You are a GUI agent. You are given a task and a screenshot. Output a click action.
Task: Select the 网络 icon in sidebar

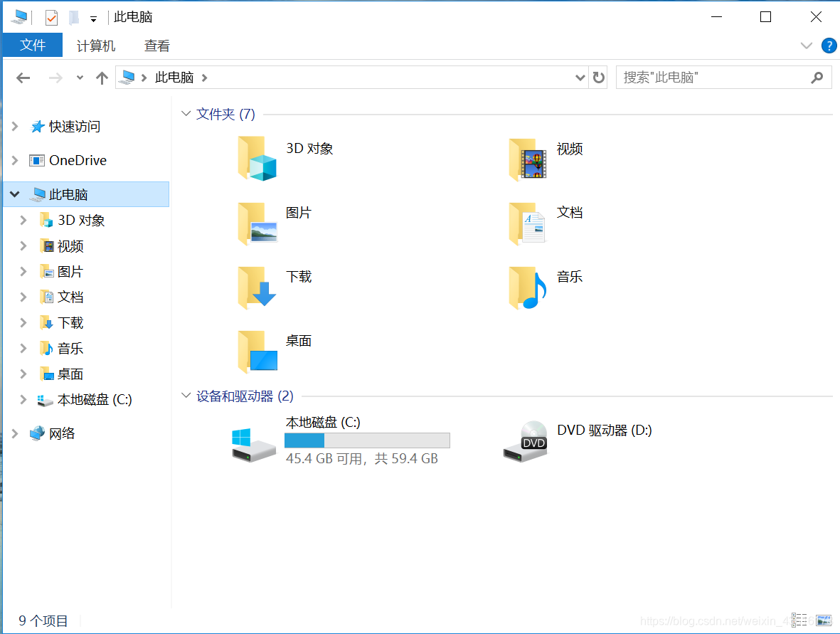pyautogui.click(x=37, y=433)
